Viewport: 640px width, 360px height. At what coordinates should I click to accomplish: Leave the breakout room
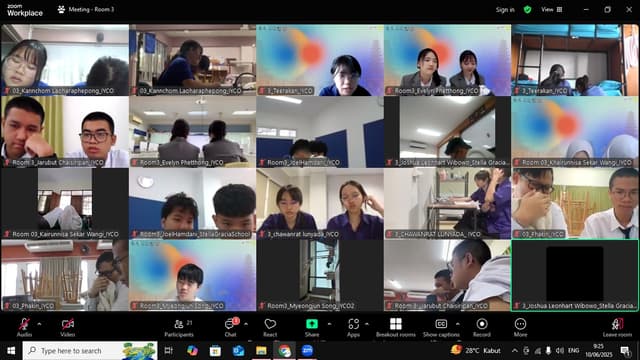[617, 327]
